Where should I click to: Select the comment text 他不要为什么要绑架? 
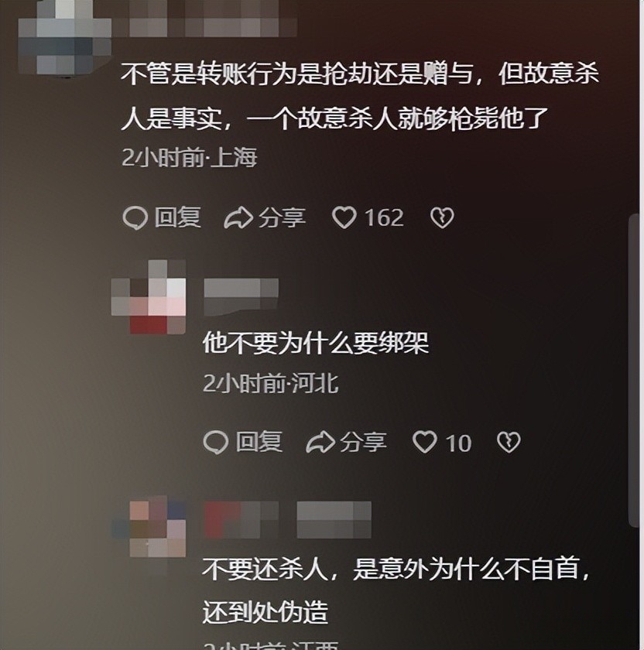click(316, 344)
